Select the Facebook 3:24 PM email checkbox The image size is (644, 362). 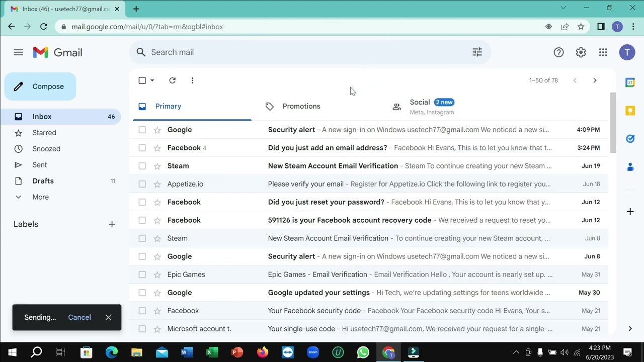coord(142,148)
